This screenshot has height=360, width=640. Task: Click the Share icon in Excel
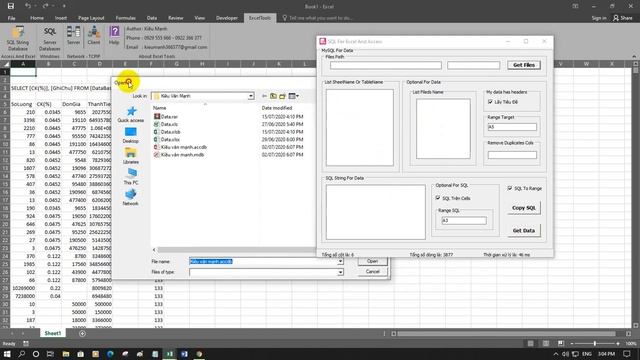pos(622,18)
